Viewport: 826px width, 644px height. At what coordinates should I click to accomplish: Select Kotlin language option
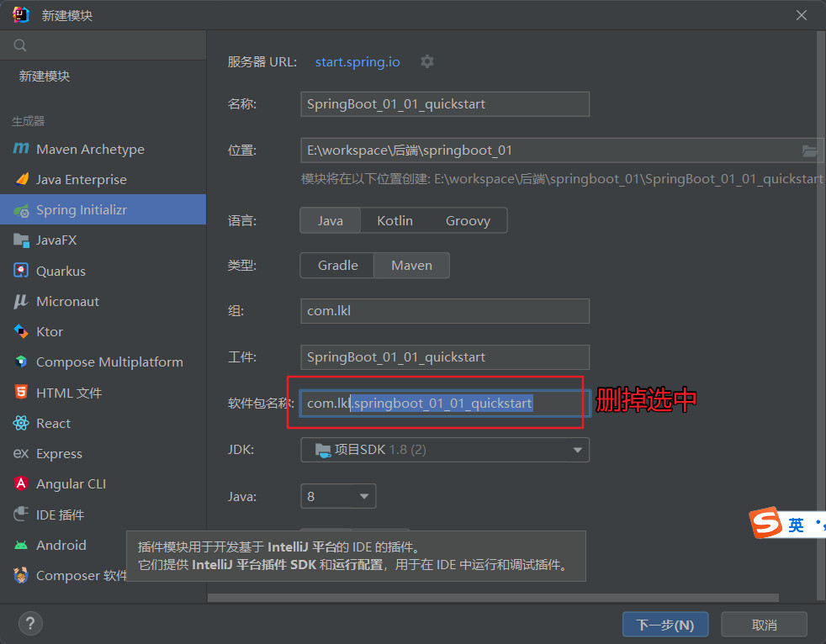pyautogui.click(x=394, y=220)
